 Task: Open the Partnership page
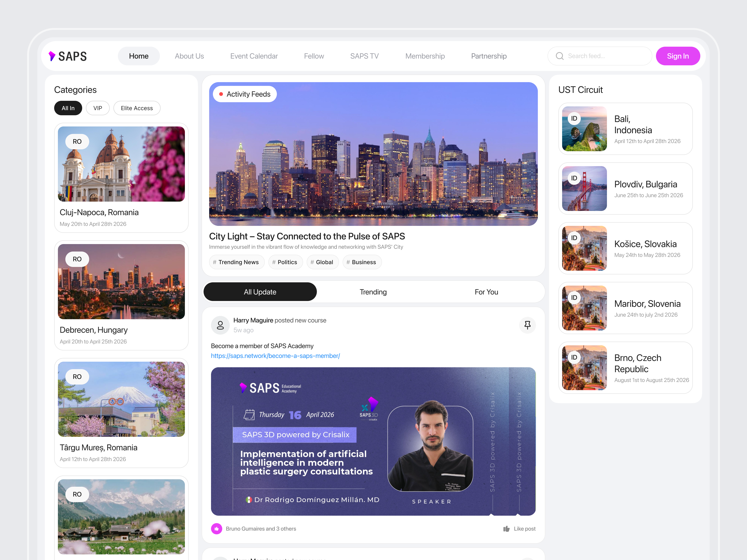489,56
